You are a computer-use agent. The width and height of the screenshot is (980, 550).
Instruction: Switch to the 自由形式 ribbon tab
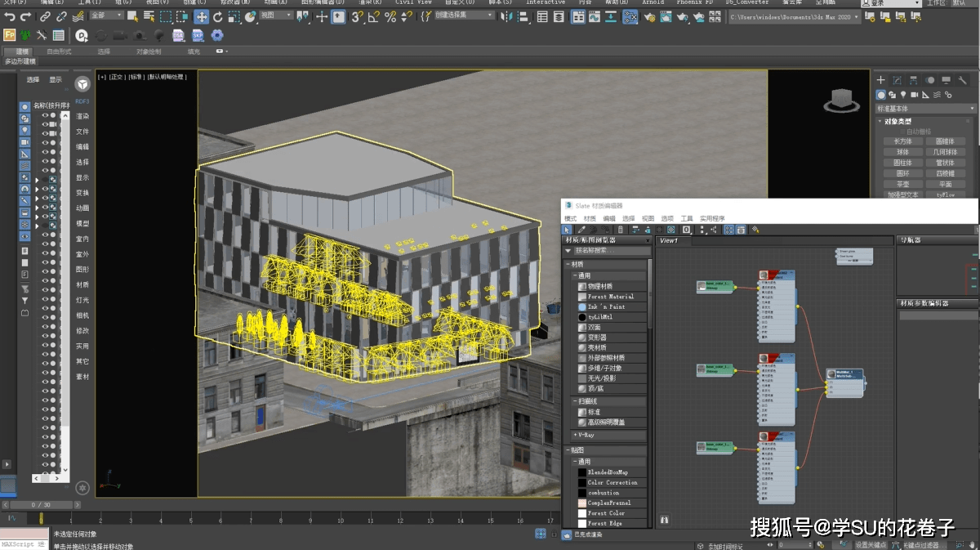[59, 51]
